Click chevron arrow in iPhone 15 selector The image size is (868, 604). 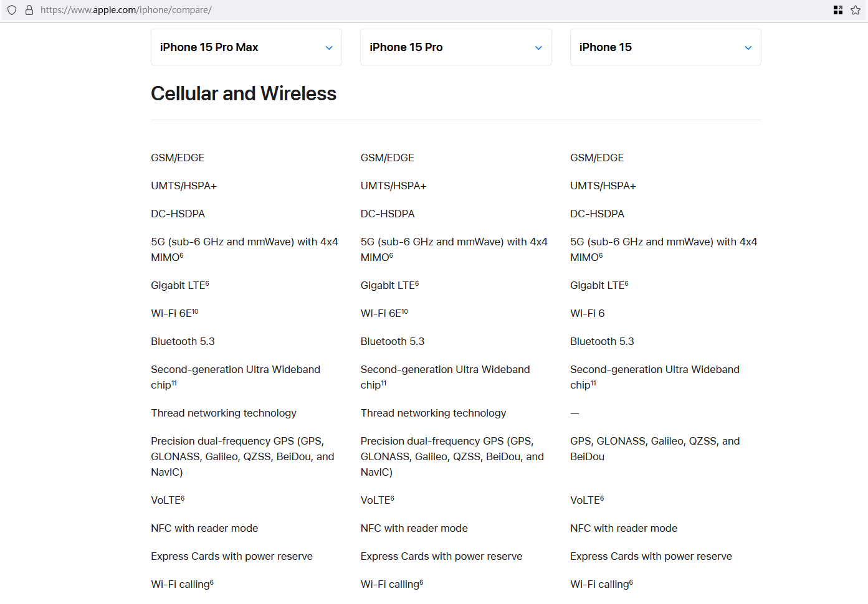pyautogui.click(x=748, y=48)
